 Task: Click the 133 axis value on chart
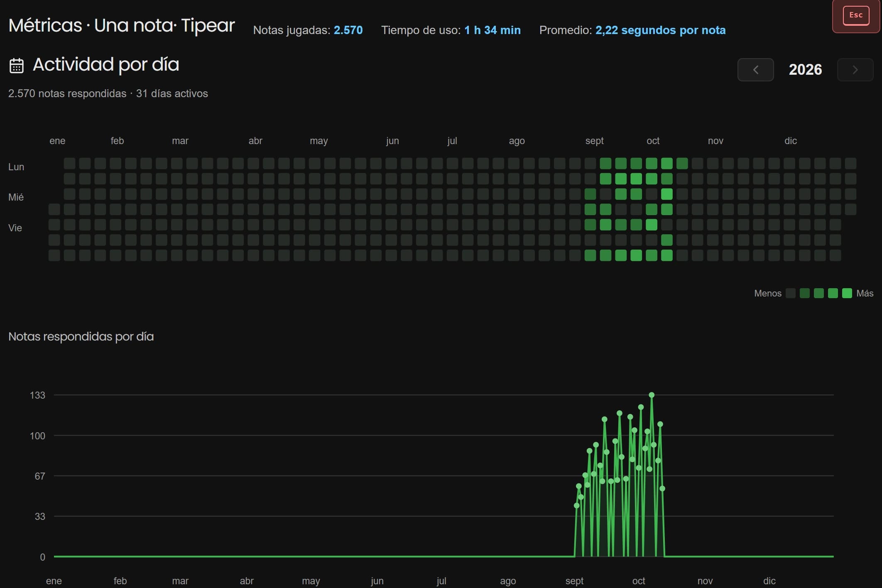point(37,395)
